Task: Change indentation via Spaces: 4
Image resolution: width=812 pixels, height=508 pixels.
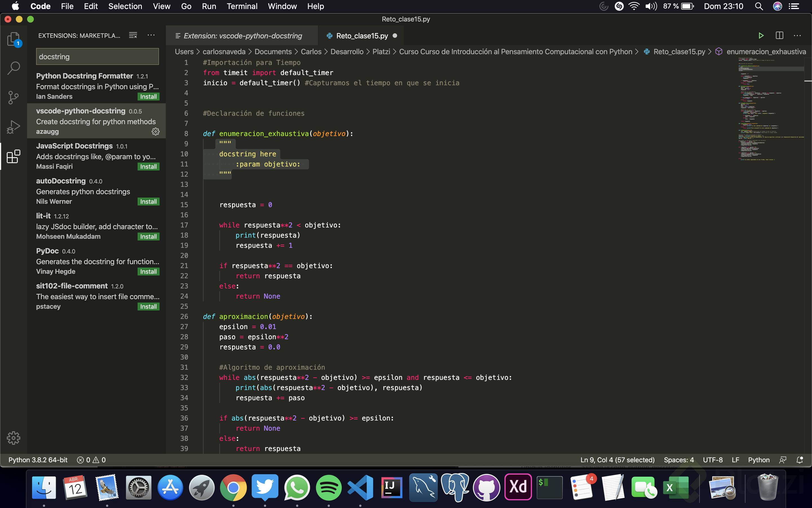Action: click(678, 460)
